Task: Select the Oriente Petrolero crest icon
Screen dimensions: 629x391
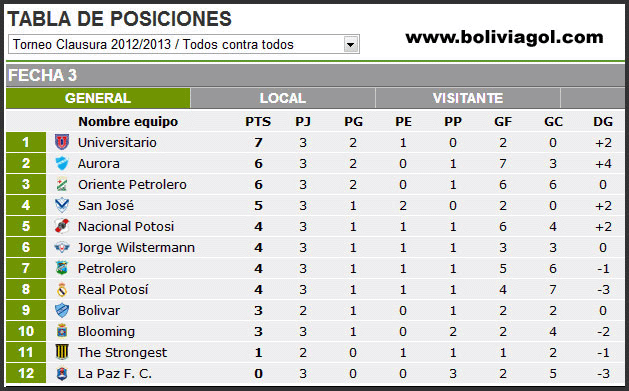Action: (62, 184)
